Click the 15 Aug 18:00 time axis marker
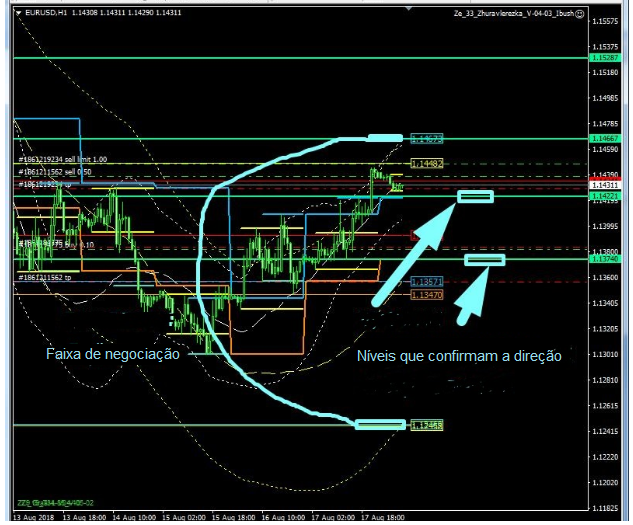This screenshot has height=525, width=633. point(234,518)
